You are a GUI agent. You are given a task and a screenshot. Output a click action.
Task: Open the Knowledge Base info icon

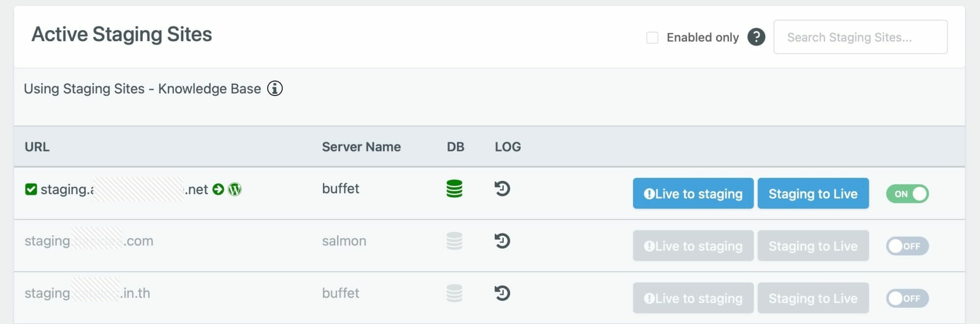point(275,89)
